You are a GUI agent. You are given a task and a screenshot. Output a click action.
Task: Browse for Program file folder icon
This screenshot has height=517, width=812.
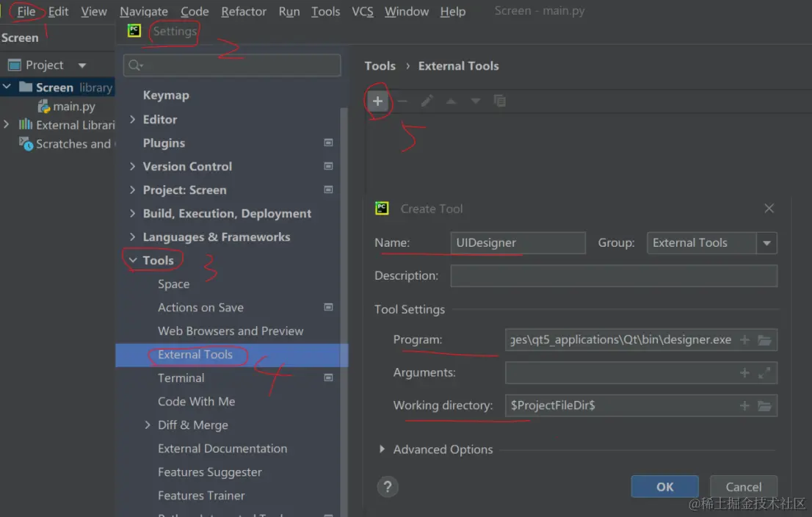[764, 340]
